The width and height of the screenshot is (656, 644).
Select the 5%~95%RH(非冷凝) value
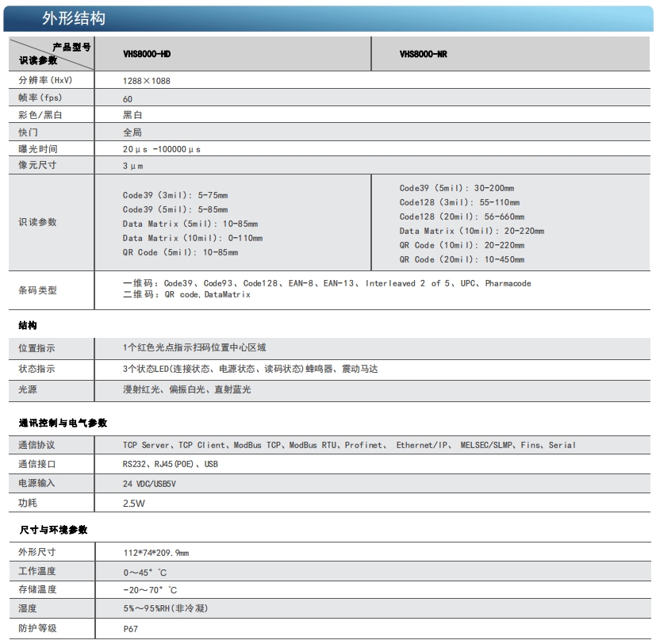tap(166, 608)
